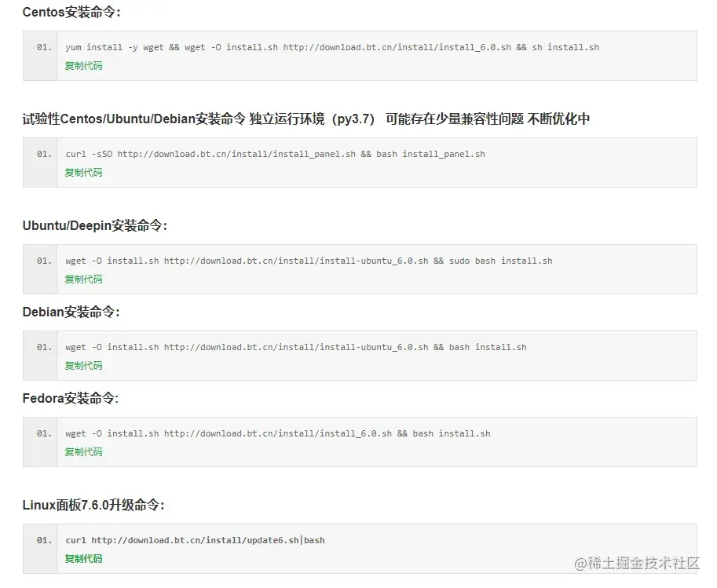
Task: Click line number 01. in Fedora code block
Action: 44,433
